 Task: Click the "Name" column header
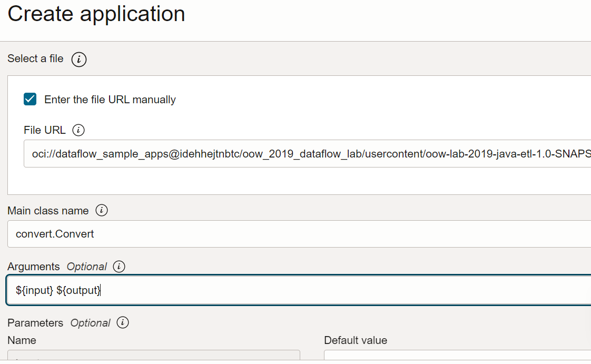[22, 341]
